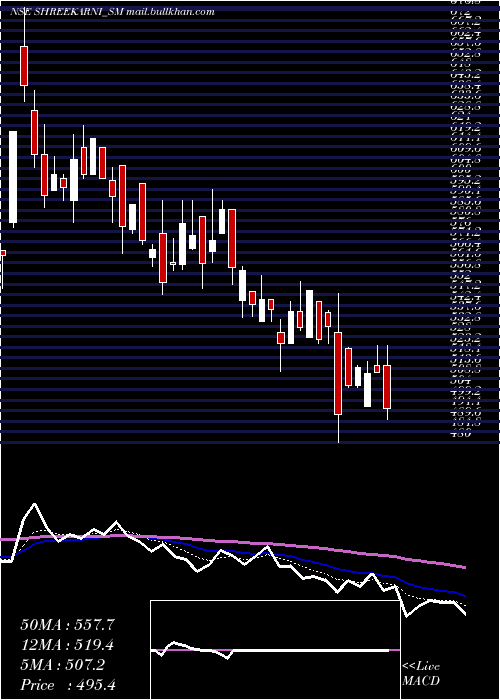
Task: Click the MACD indicator box
Action: pyautogui.click(x=275, y=650)
